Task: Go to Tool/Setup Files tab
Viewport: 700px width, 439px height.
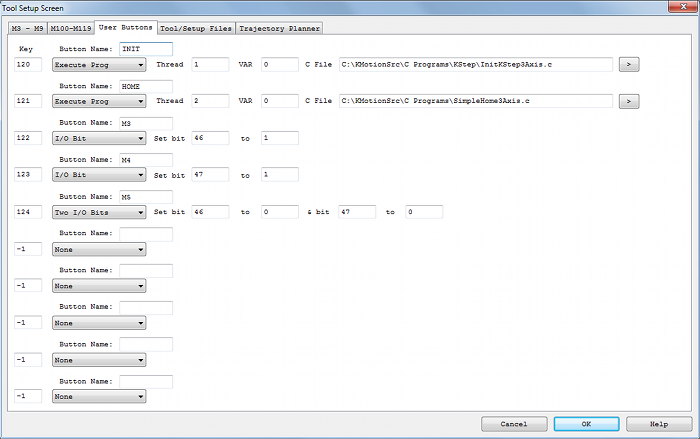Action: tap(196, 28)
